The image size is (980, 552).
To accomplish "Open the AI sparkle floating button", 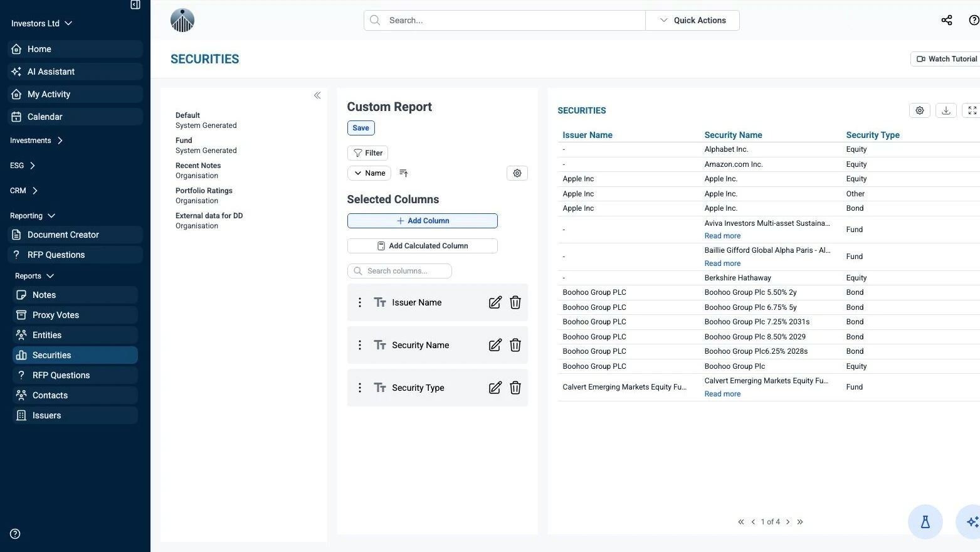I will click(x=971, y=522).
